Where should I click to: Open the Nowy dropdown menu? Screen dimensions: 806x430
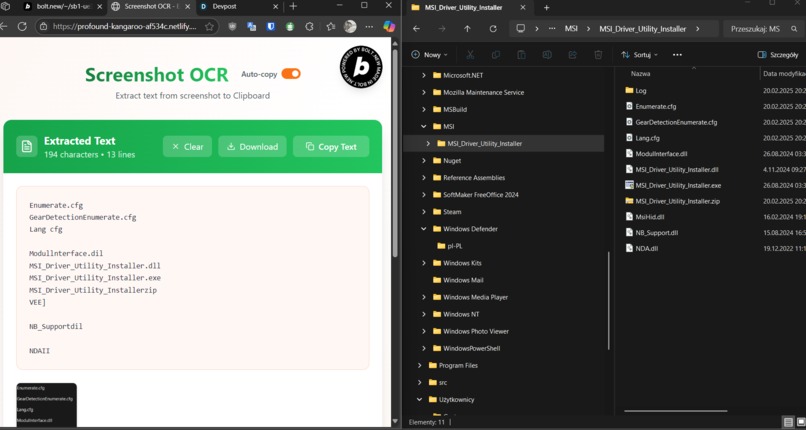(x=430, y=54)
